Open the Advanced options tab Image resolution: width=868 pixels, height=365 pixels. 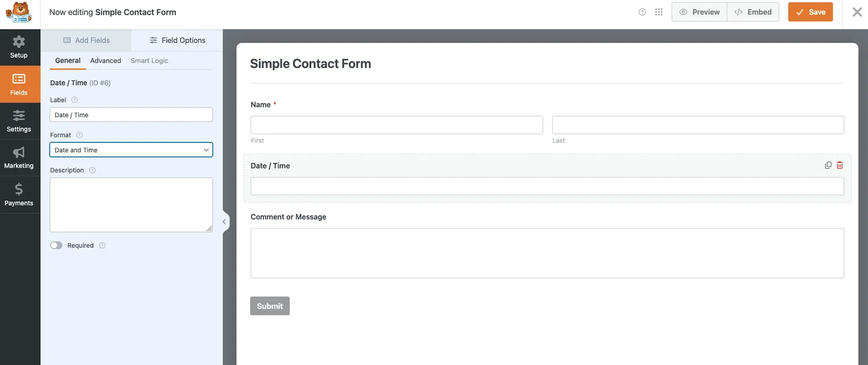pyautogui.click(x=105, y=61)
